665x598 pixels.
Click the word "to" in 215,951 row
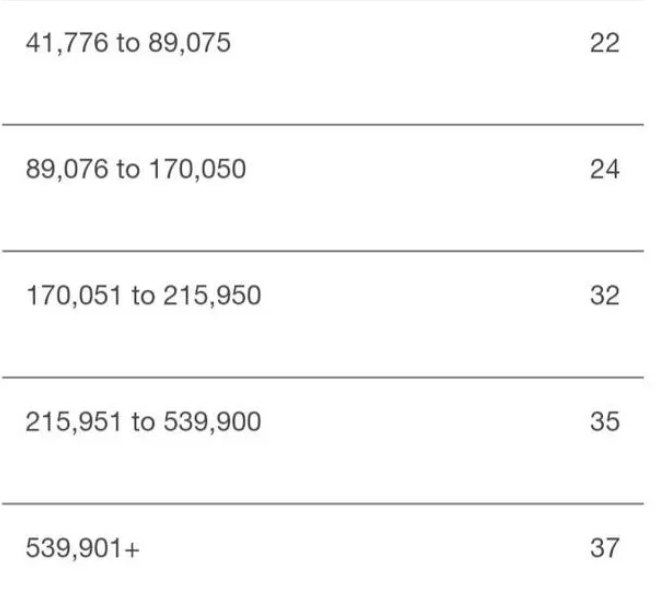pyautogui.click(x=143, y=422)
